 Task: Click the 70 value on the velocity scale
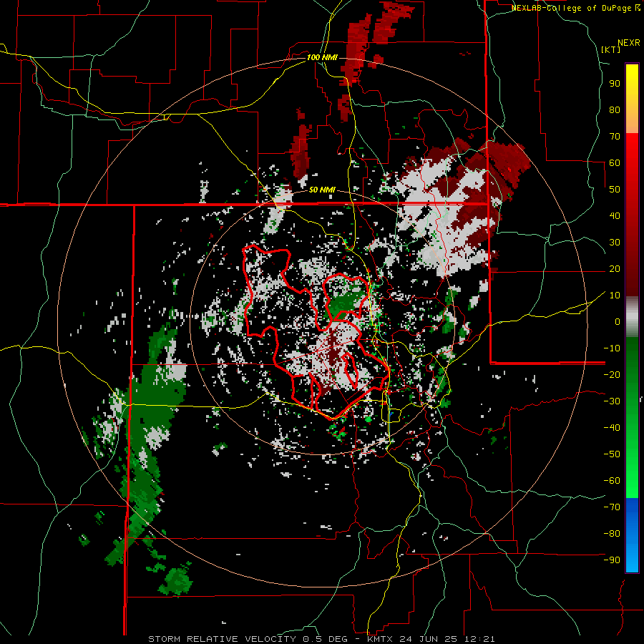(x=615, y=137)
